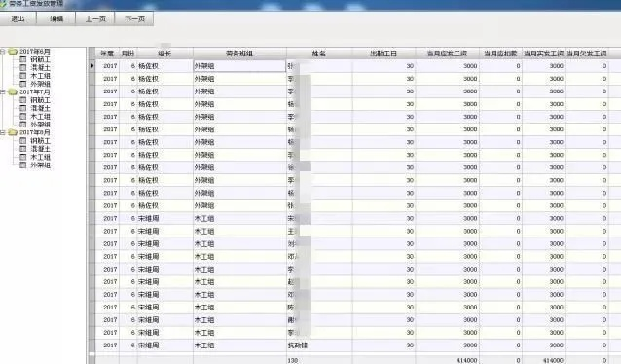Click 混凝土 table icon under 2017年6月
Screen dimensions: 621x364
coord(23,68)
